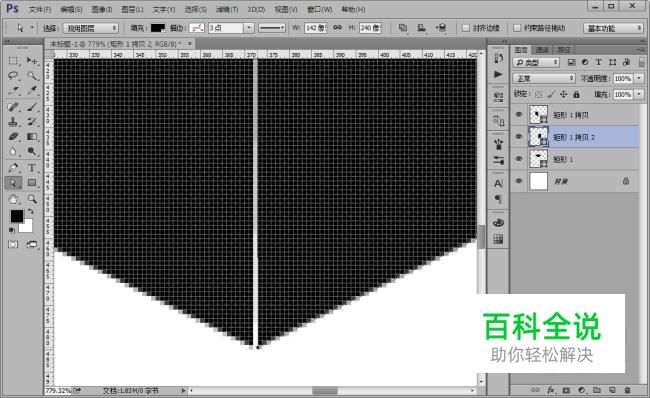650x398 pixels.
Task: Open the 文件(F) menu
Action: [40, 9]
